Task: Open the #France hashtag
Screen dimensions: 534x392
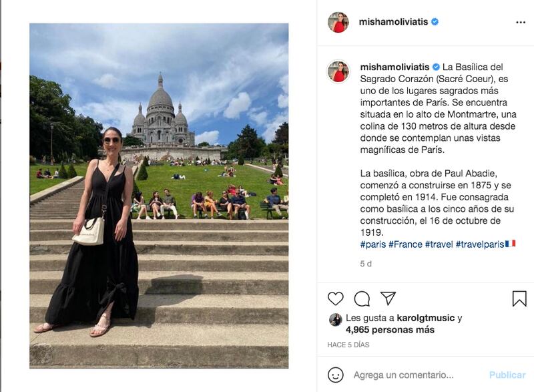Action: click(x=405, y=244)
